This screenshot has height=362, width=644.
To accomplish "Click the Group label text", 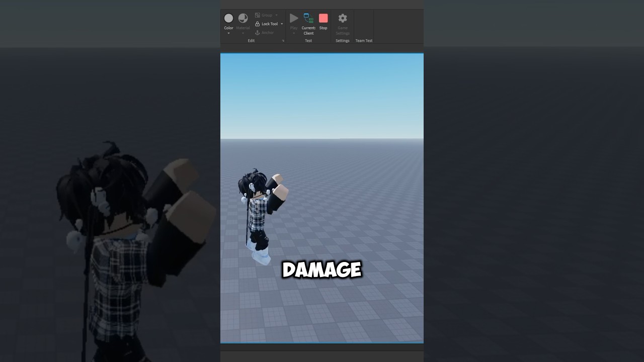I will 267,15.
